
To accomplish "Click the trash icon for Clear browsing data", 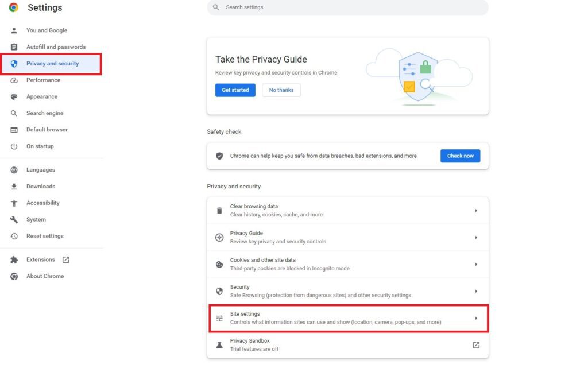I will pyautogui.click(x=219, y=210).
